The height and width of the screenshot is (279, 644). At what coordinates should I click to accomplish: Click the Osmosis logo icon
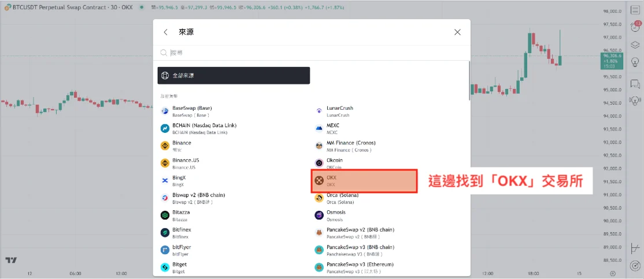[x=319, y=216]
